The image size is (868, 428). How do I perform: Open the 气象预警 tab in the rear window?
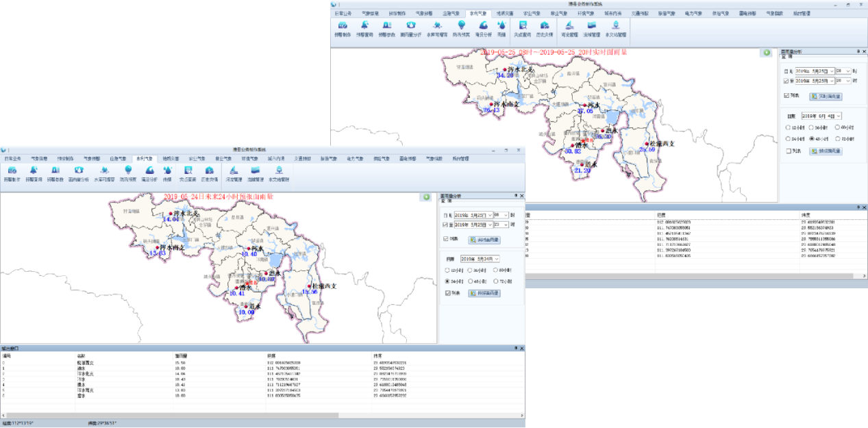pos(410,13)
